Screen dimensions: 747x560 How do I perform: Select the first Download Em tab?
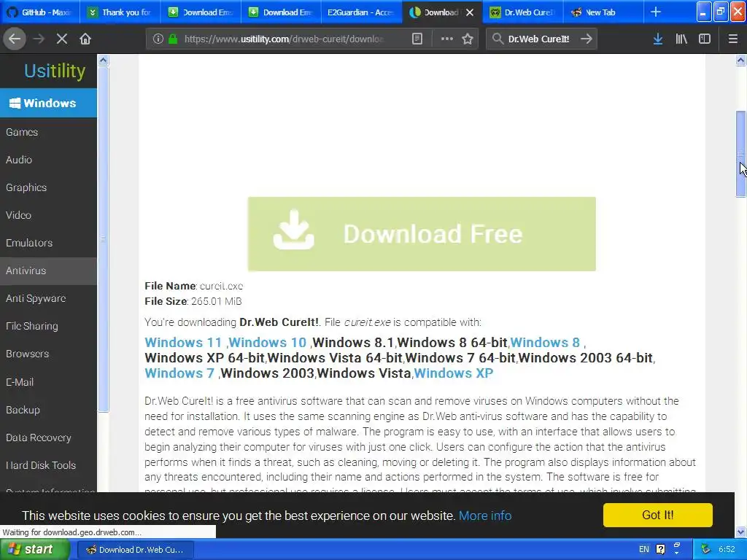click(x=201, y=12)
